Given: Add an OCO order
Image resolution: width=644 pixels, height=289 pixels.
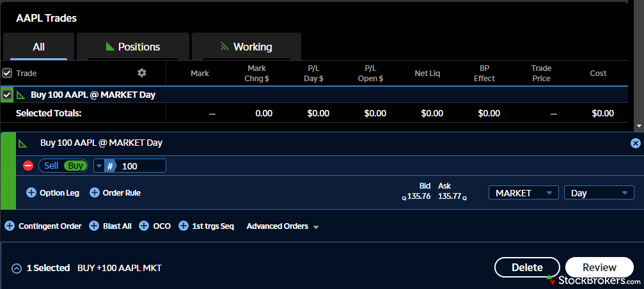Looking at the screenshot, I should click(144, 226).
